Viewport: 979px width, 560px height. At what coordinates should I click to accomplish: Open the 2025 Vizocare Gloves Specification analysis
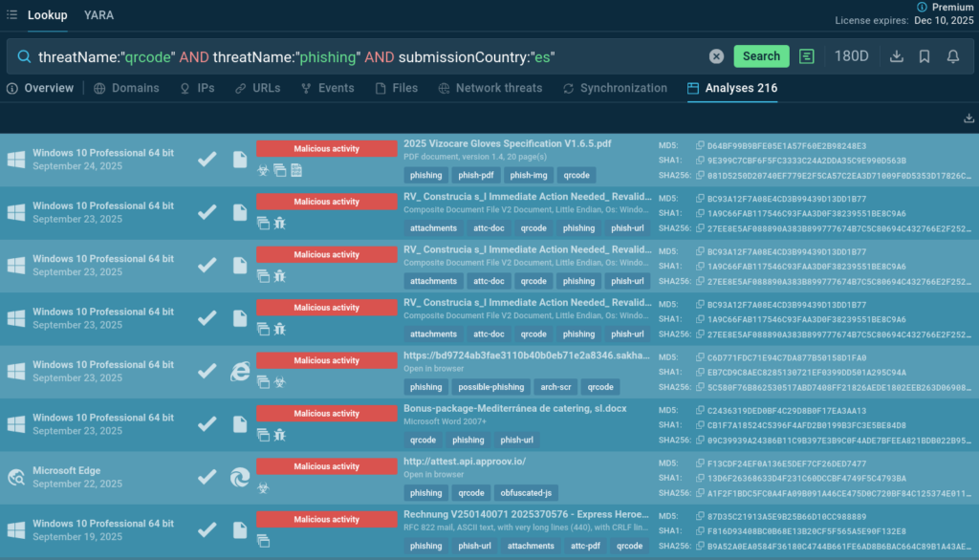coord(507,143)
